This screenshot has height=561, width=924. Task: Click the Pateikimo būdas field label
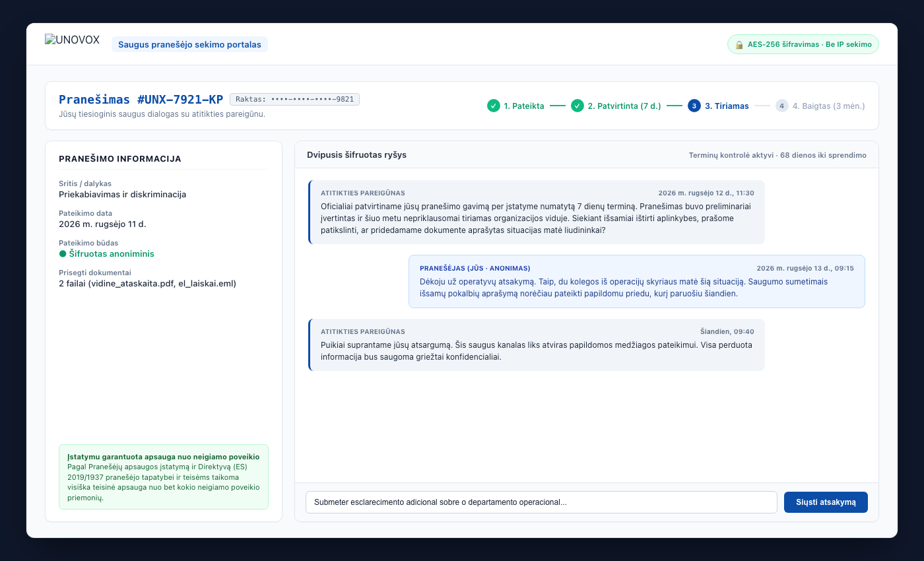pyautogui.click(x=88, y=243)
